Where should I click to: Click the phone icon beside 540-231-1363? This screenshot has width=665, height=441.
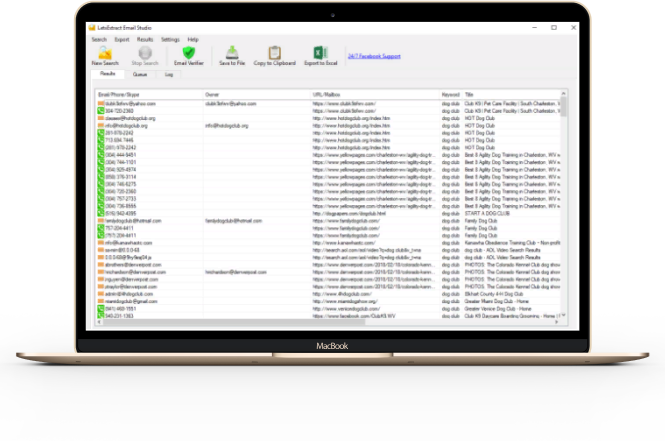pyautogui.click(x=101, y=316)
